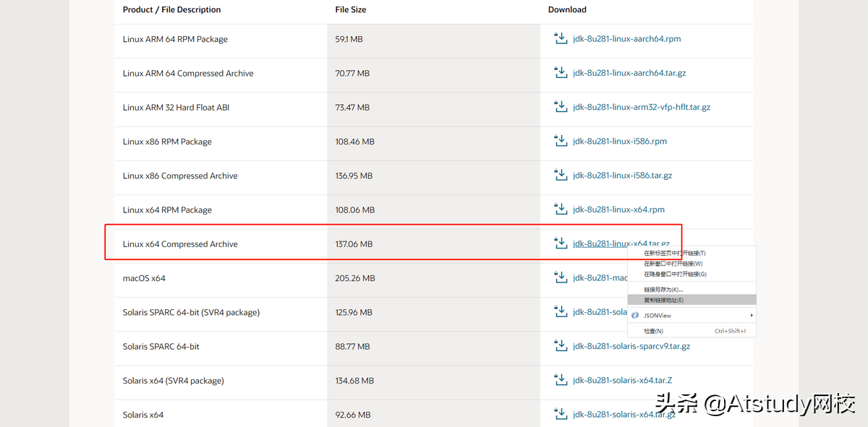Open 检查(N) inspect menu item
The width and height of the screenshot is (868, 427).
pos(654,331)
